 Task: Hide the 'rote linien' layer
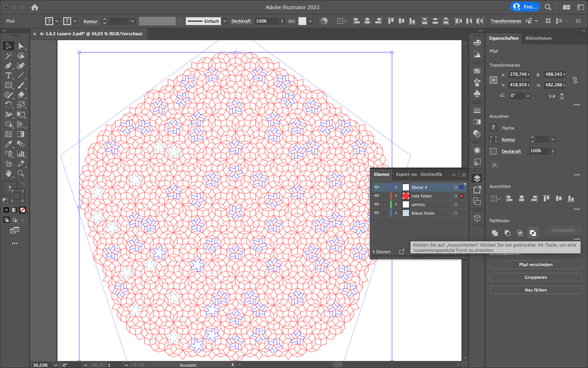(376, 196)
